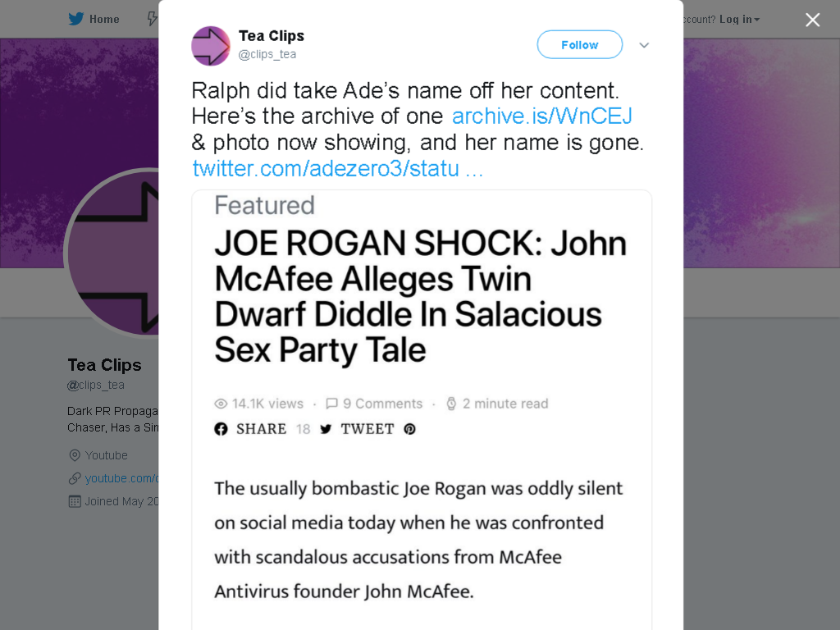Click the @clips_tea handle in tweet
Screen dimensions: 840x630
(267, 54)
